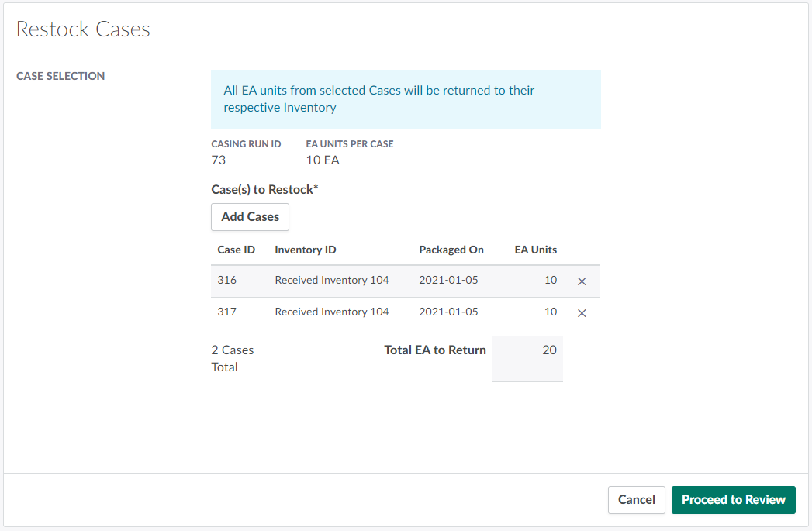Click the Add Cases button
The height and width of the screenshot is (531, 812).
(250, 217)
